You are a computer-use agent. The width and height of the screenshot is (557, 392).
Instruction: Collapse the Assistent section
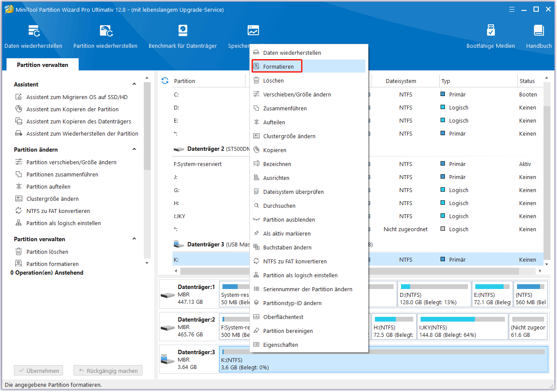[x=134, y=84]
